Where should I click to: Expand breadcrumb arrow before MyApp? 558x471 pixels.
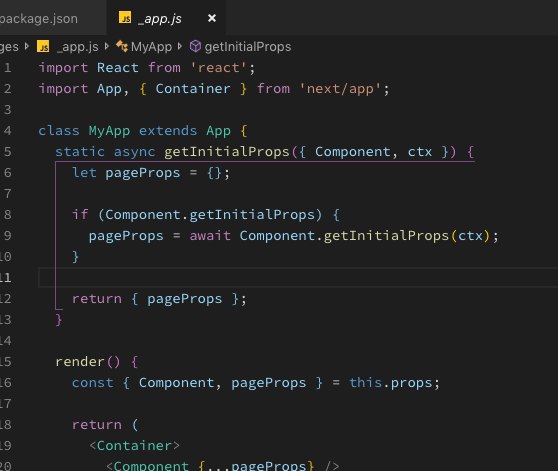click(x=107, y=46)
